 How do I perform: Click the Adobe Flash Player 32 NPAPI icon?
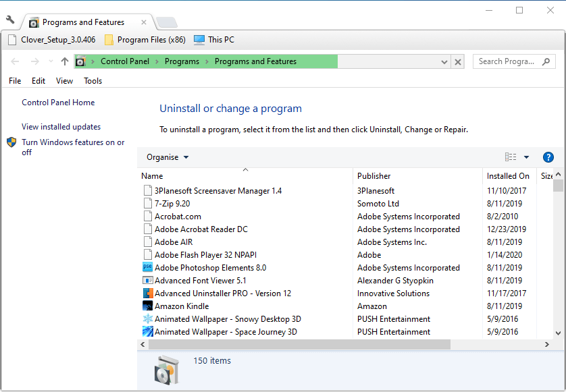click(147, 254)
